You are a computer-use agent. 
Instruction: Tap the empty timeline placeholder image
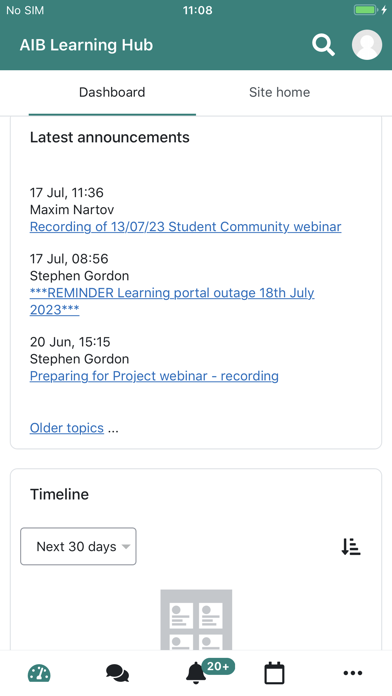[196, 620]
